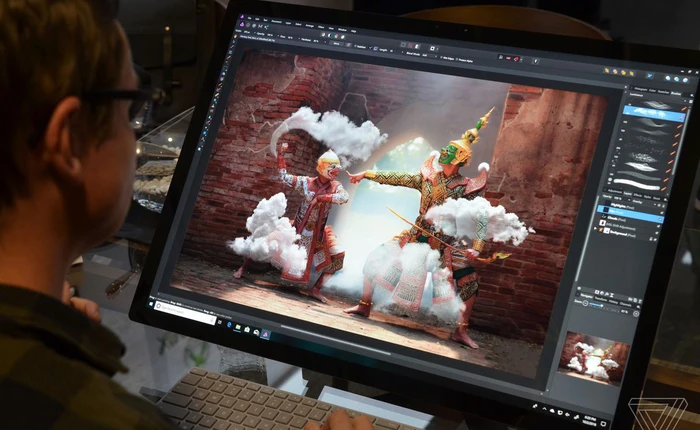This screenshot has width=700, height=430.
Task: Click the Quick Mask toolbar icon
Action: pos(432,48)
